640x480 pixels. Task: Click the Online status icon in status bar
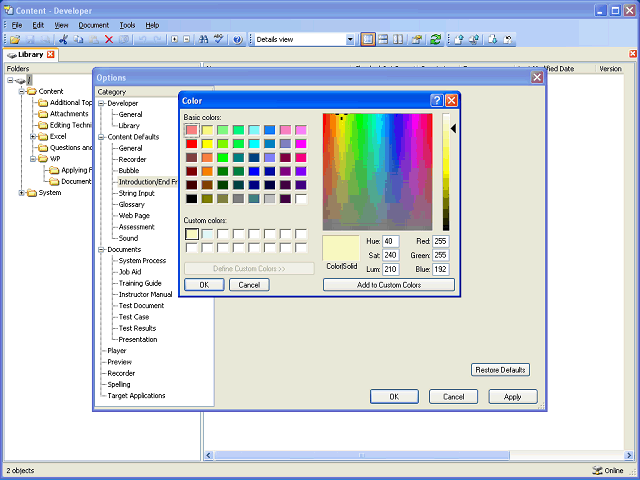(x=597, y=470)
